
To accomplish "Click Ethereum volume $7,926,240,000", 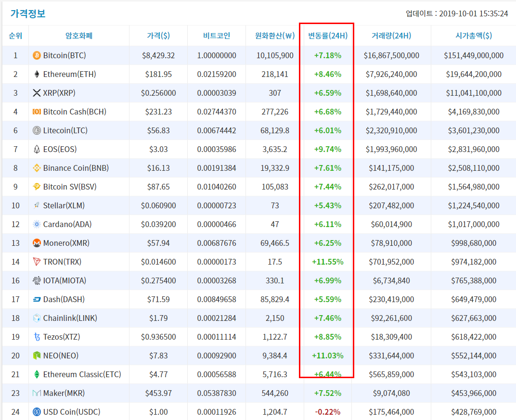I will [x=391, y=74].
